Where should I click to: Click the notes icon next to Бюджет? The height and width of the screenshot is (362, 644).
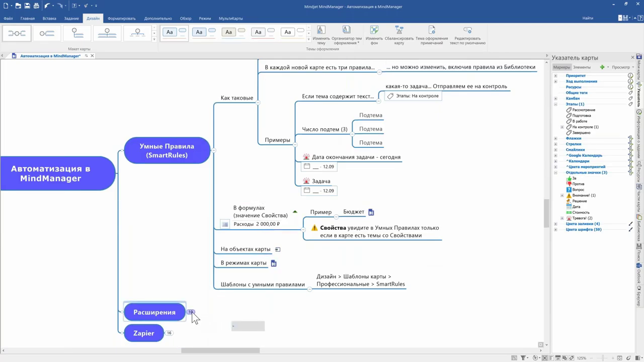coord(371,212)
